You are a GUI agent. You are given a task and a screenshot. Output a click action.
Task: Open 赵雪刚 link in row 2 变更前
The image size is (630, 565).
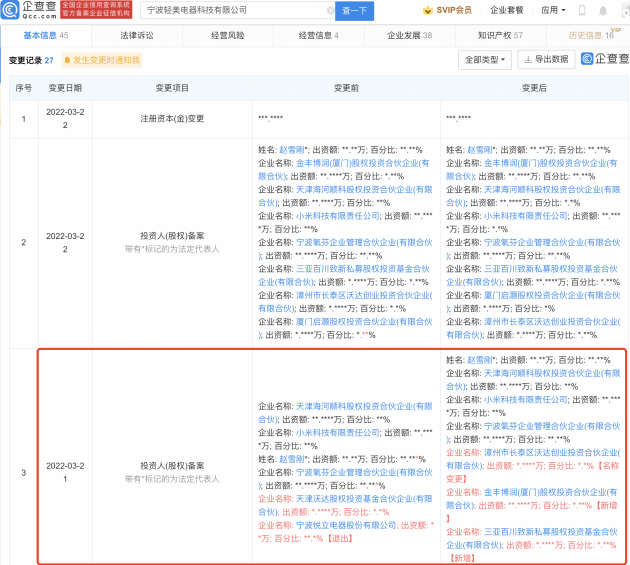click(x=292, y=150)
